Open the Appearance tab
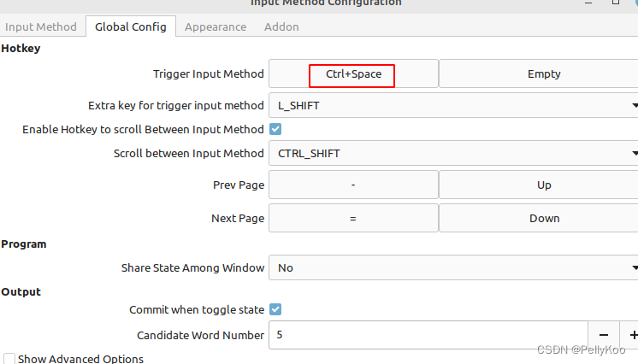 [216, 26]
